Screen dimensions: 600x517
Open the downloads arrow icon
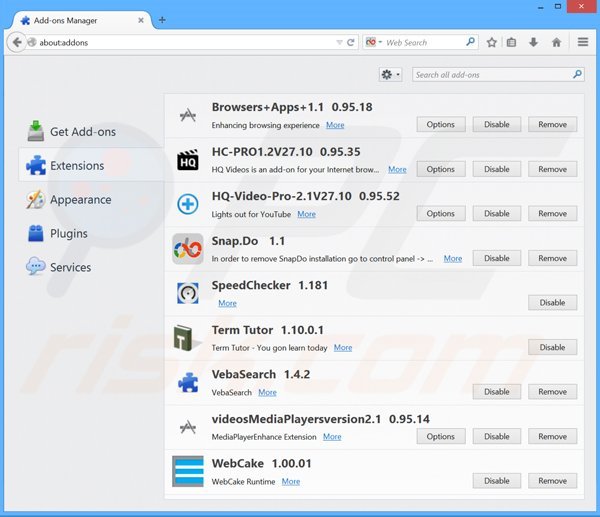tap(533, 42)
